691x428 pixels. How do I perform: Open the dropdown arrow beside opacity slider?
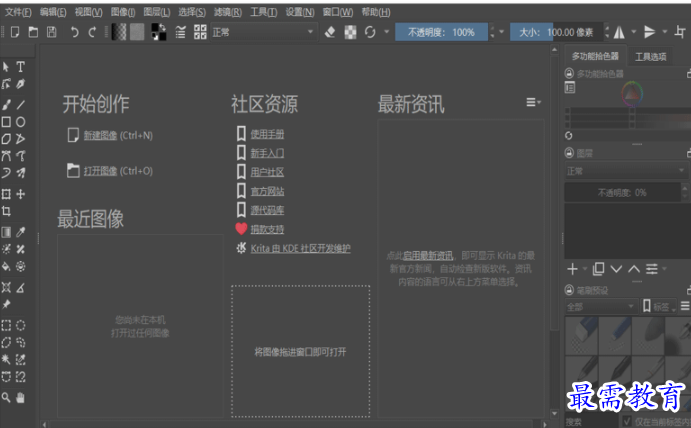point(502,32)
